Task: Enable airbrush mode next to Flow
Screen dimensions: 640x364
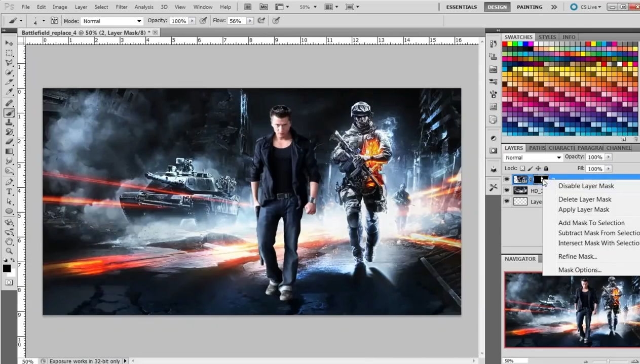Action: (x=261, y=21)
